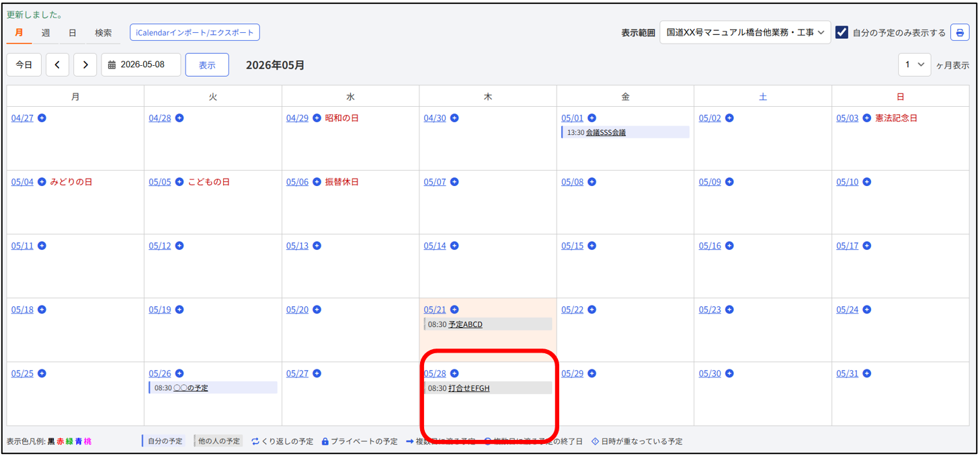Open the 05/10 date link
The image size is (980, 458).
(848, 182)
